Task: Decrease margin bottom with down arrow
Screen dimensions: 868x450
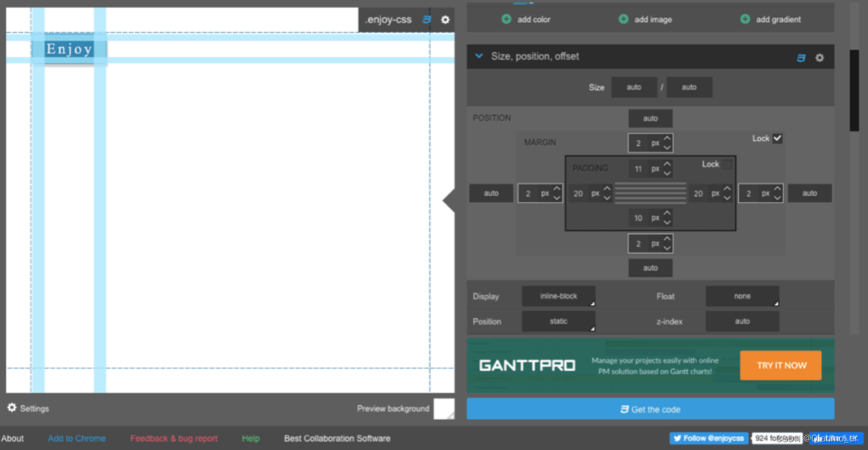Action: point(667,248)
